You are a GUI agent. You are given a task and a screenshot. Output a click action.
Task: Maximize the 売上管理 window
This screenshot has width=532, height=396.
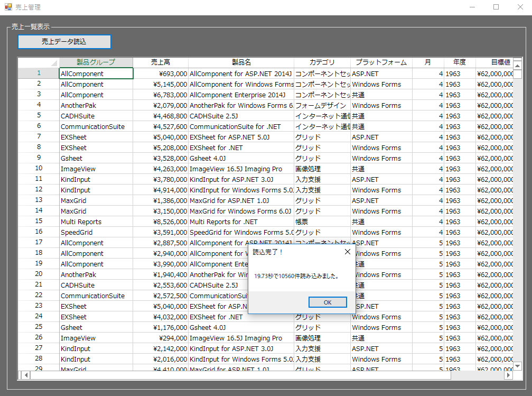pos(496,7)
